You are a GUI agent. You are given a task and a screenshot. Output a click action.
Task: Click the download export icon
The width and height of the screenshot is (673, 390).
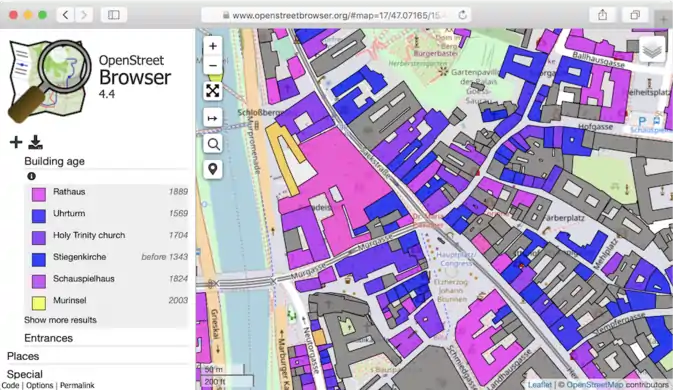tap(35, 142)
